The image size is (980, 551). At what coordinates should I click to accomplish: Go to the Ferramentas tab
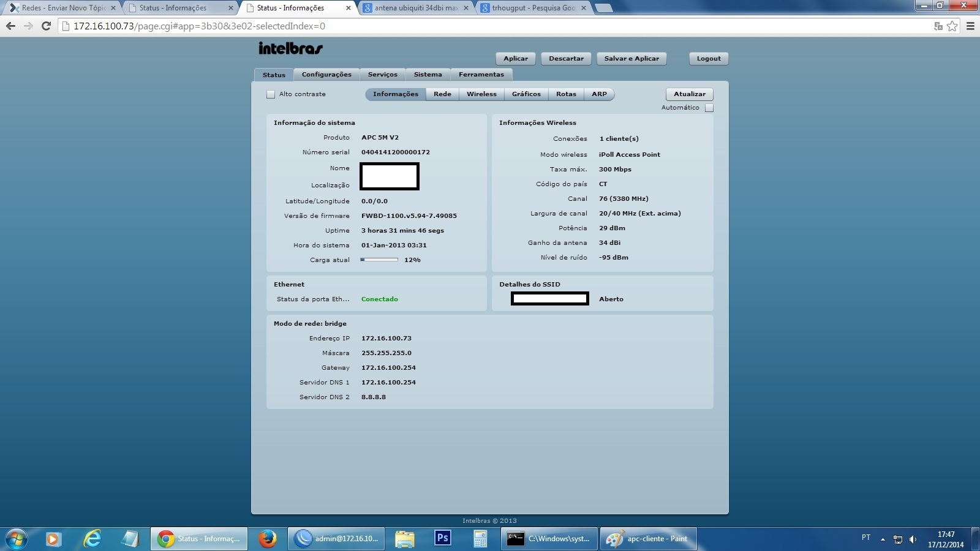pyautogui.click(x=481, y=75)
